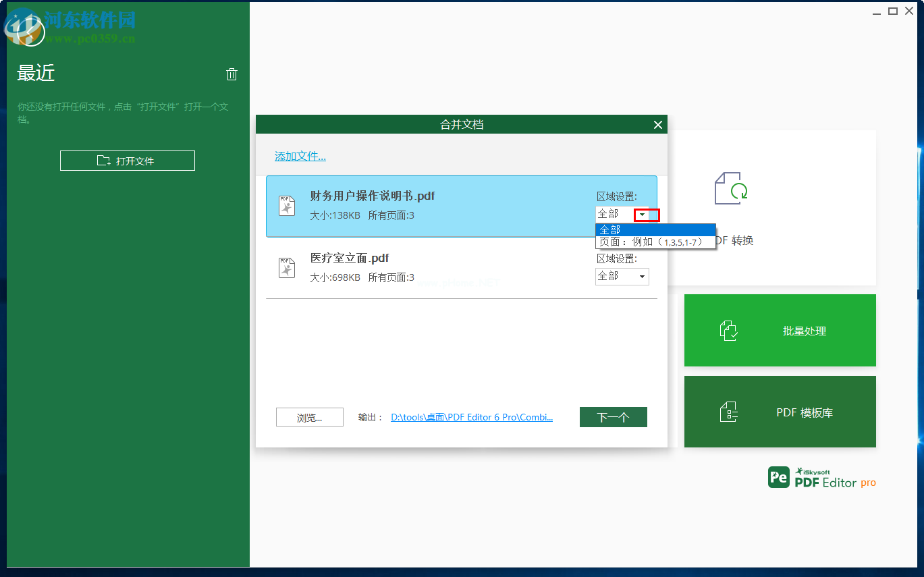This screenshot has height=577, width=924.
Task: Click PDF icon of 医疗室立面.pdf
Action: point(287,268)
